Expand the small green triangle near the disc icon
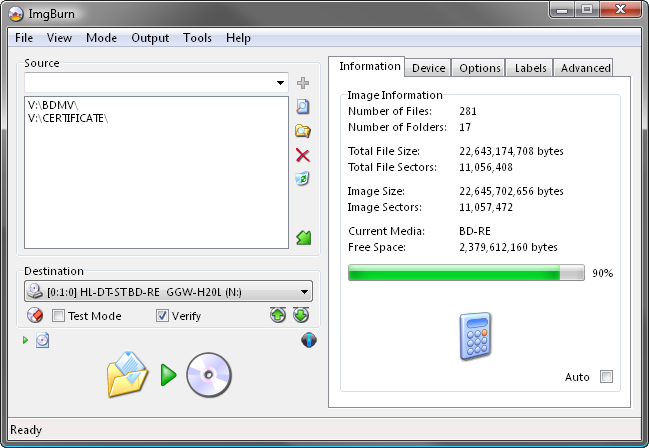Image resolution: width=649 pixels, height=448 pixels. tap(25, 340)
